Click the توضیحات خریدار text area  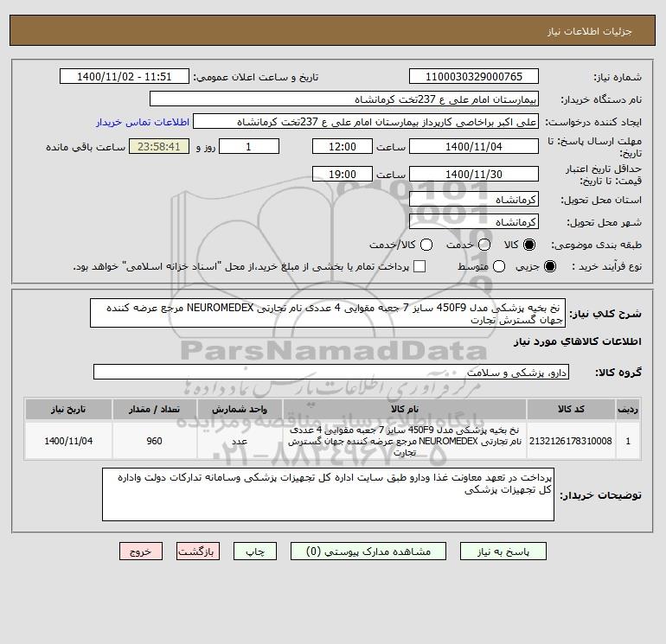[x=328, y=494]
